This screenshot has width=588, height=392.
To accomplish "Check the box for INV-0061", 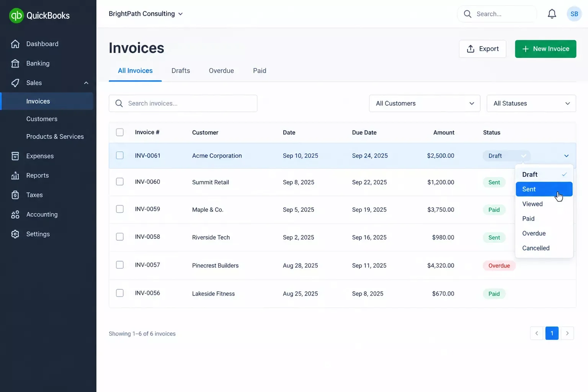I will click(x=120, y=155).
